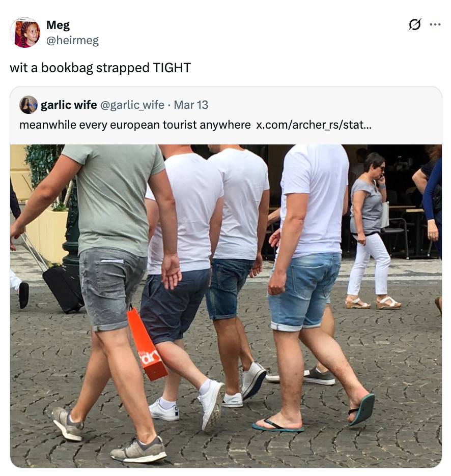Click the @garlic_wife handle

point(132,105)
